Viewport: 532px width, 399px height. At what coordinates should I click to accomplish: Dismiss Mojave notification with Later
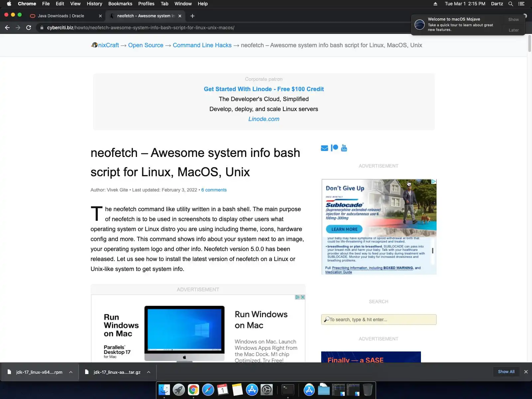(513, 30)
